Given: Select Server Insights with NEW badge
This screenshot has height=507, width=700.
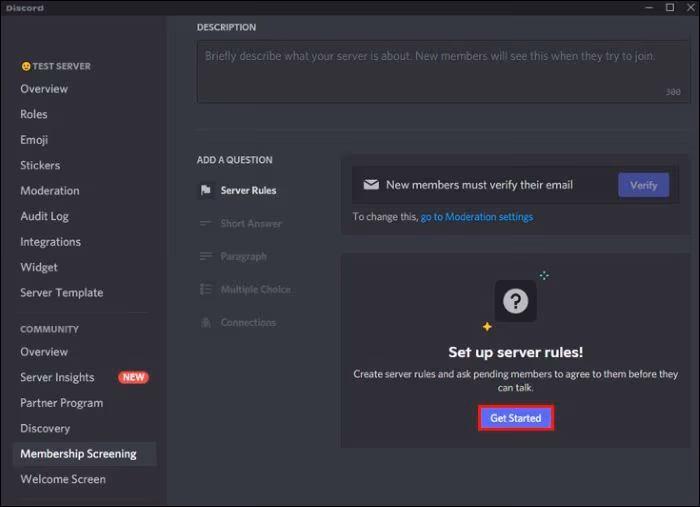Looking at the screenshot, I should point(58,377).
